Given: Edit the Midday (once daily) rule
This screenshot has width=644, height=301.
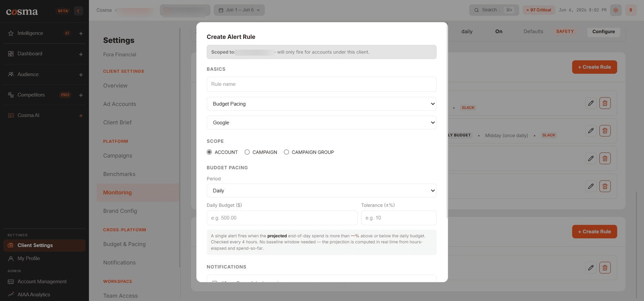Looking at the screenshot, I should (591, 131).
